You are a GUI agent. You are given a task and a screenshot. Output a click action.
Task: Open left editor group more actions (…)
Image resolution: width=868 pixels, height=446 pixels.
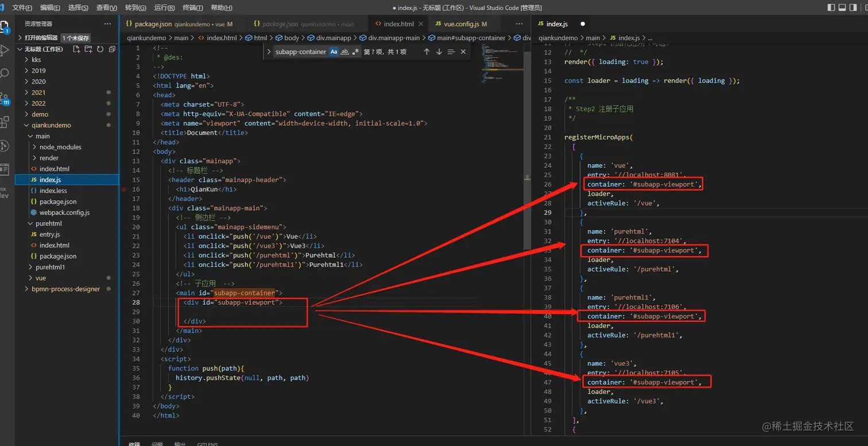(x=520, y=24)
